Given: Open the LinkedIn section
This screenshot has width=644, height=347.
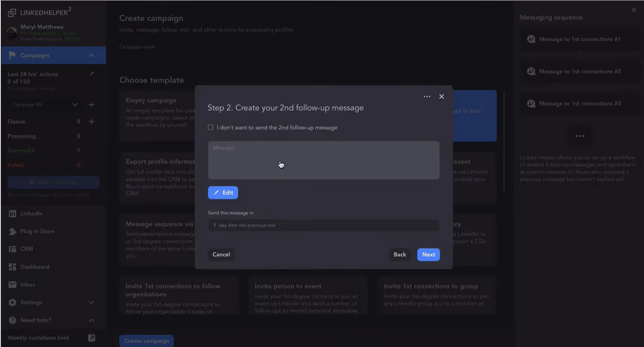Looking at the screenshot, I should tap(31, 213).
